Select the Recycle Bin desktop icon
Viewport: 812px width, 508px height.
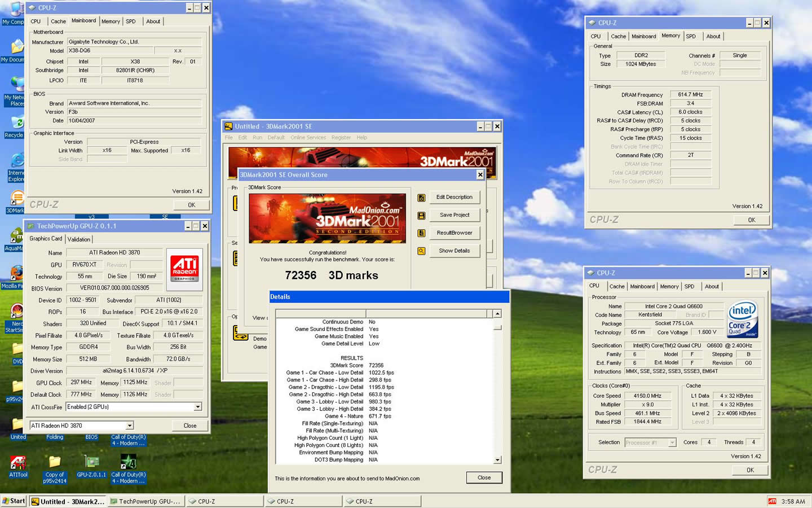click(x=15, y=127)
